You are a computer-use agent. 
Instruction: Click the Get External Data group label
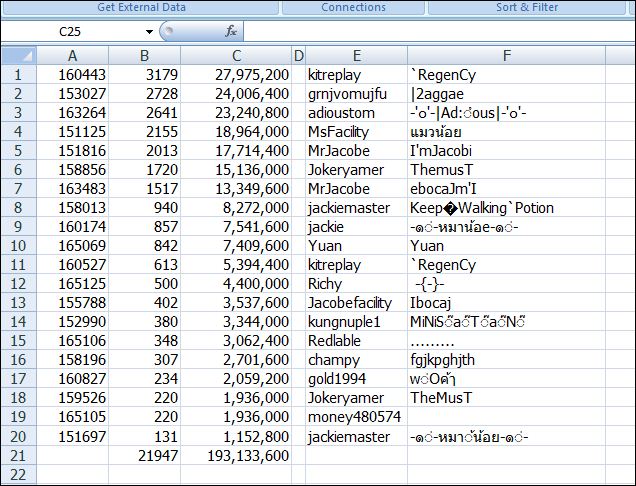tap(141, 7)
